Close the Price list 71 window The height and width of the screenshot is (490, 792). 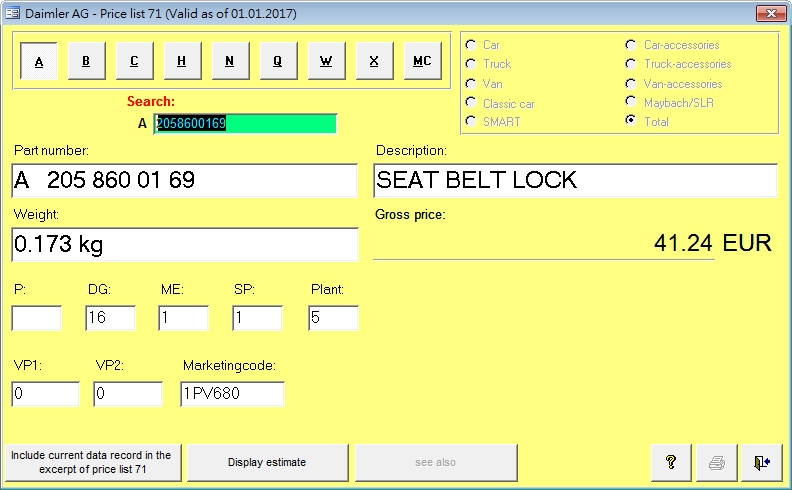771,14
